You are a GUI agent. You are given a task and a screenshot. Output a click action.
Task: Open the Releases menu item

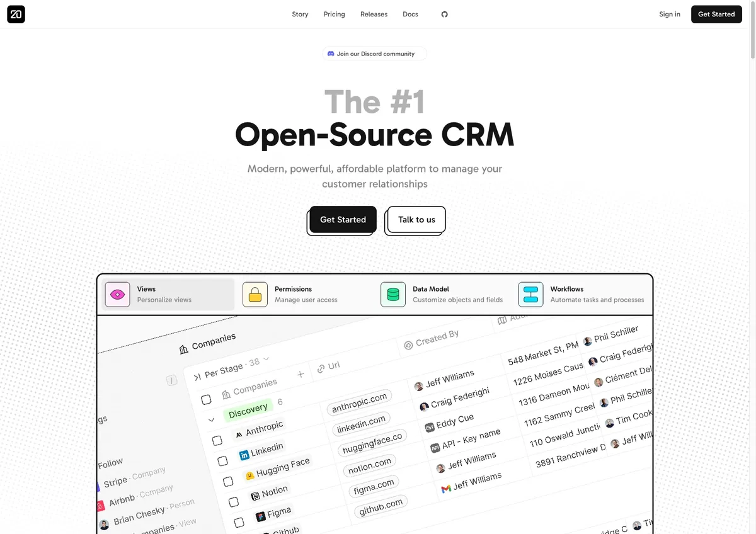[374, 14]
